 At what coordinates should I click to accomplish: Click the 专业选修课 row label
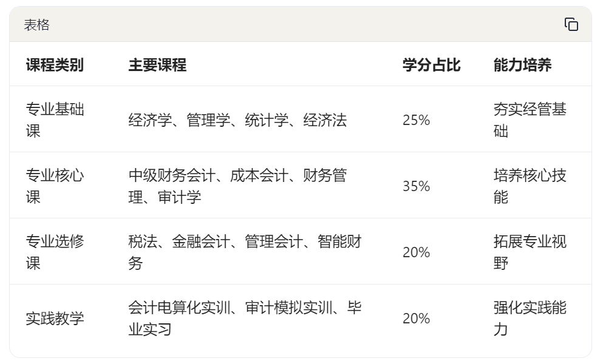55,252
